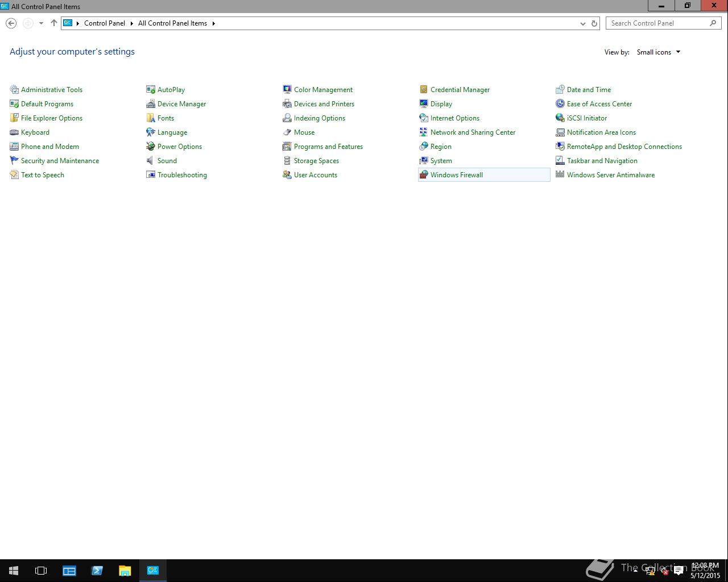
Task: Expand the Control Panel breadcrumb arrow
Action: [x=131, y=23]
